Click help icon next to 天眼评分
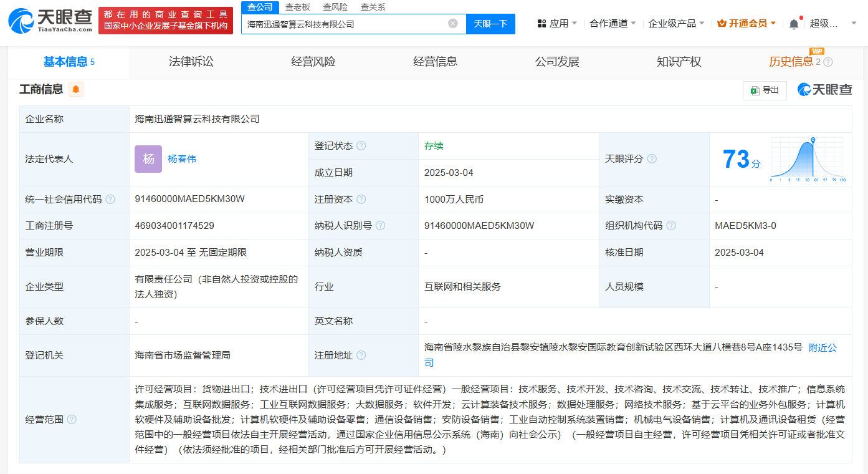This screenshot has height=474, width=868. tap(652, 159)
